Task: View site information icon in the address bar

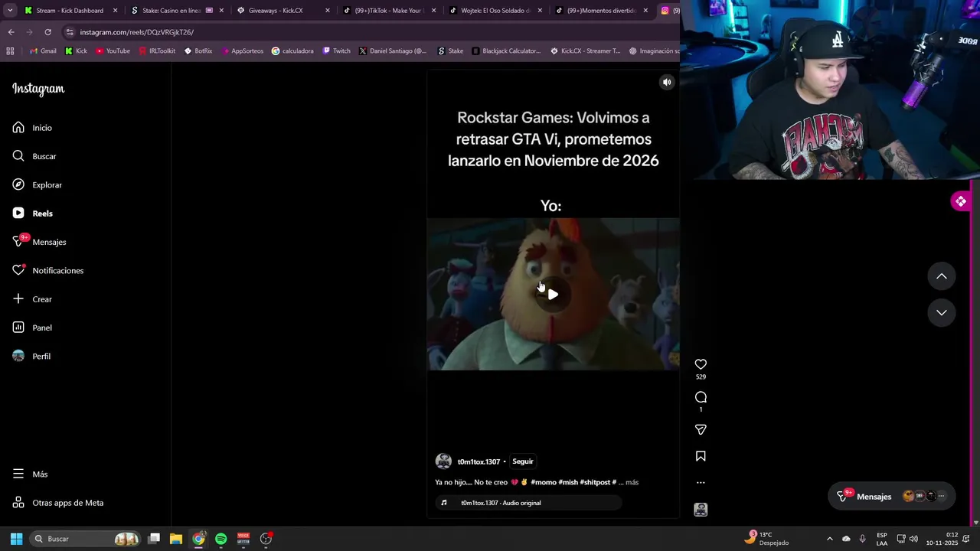Action: click(70, 32)
